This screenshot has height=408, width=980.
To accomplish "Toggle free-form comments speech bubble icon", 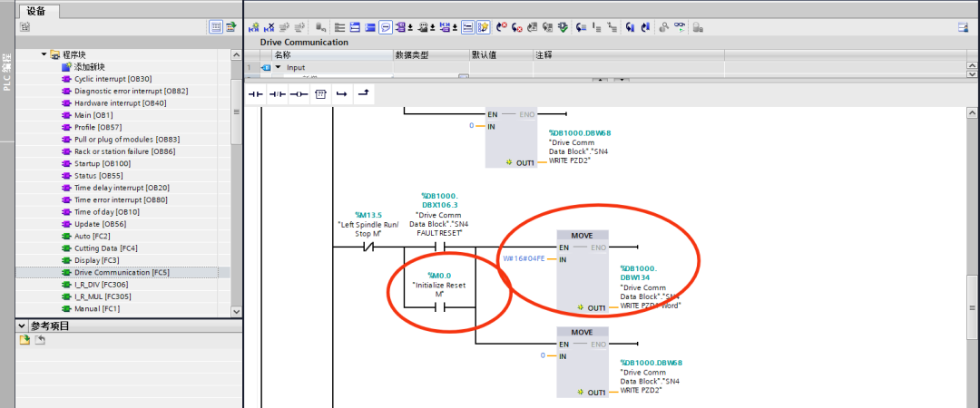I will pos(386,27).
